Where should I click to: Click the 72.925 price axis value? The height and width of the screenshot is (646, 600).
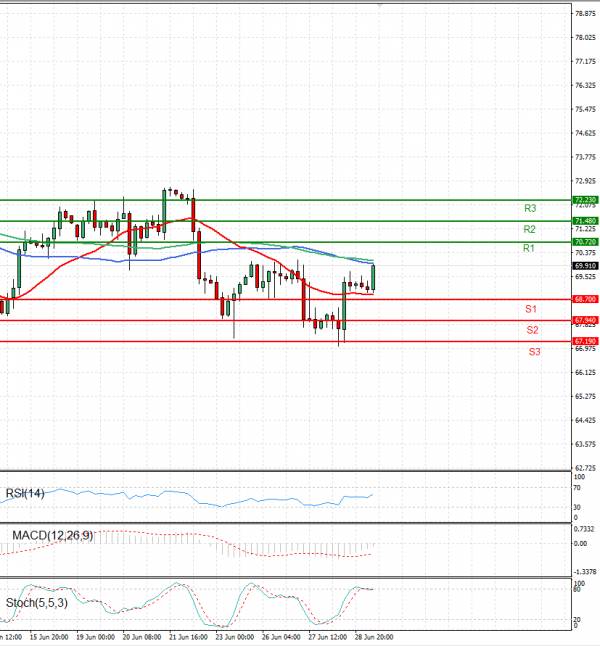(585, 181)
